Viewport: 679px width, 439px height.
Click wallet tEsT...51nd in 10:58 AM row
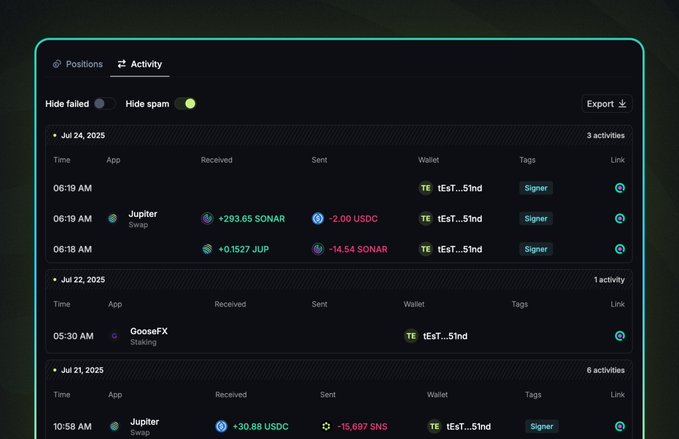(469, 426)
